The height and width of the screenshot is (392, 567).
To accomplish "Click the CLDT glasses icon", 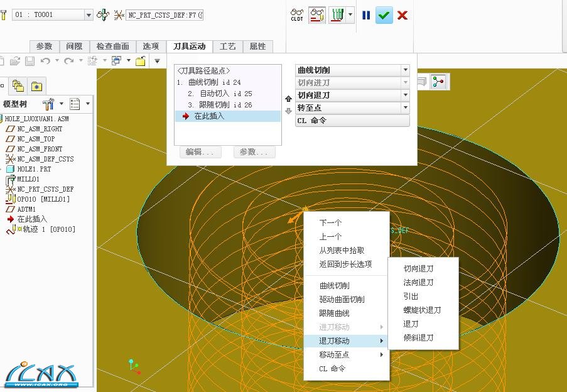I will tap(297, 15).
